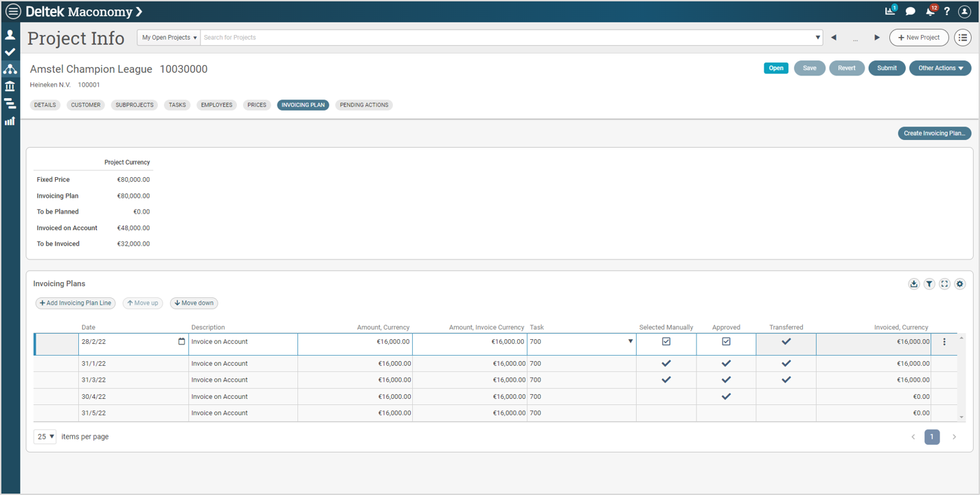Click the Save button
Image resolution: width=980 pixels, height=495 pixels.
click(810, 68)
